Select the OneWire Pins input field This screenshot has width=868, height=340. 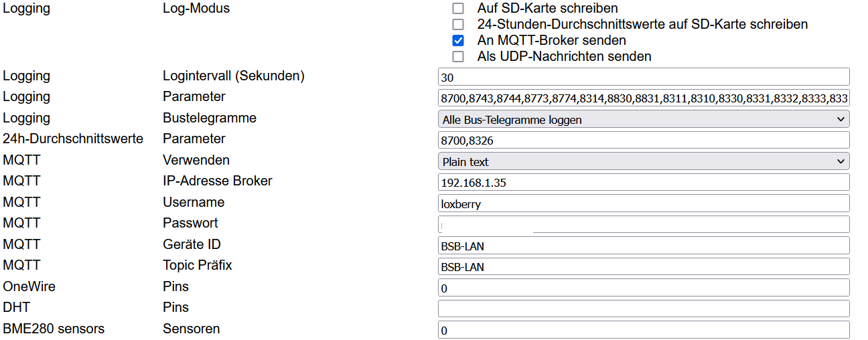pos(643,288)
